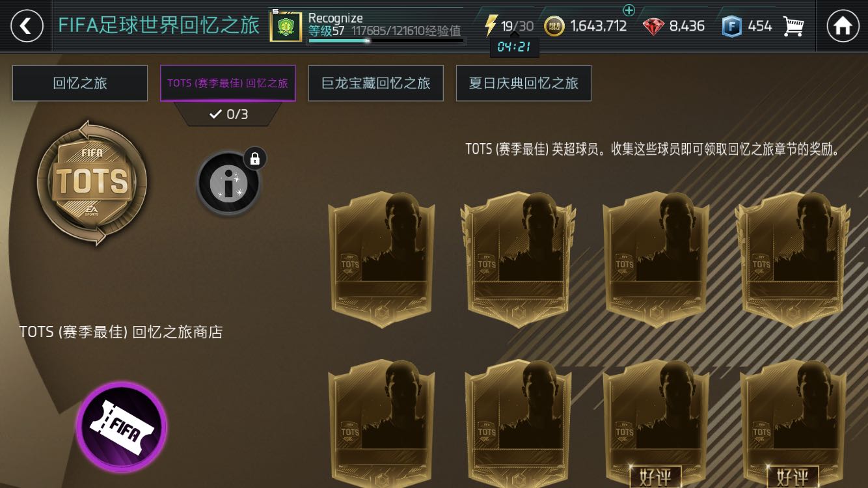
Task: Select the first TOTS player card
Action: pos(381,259)
